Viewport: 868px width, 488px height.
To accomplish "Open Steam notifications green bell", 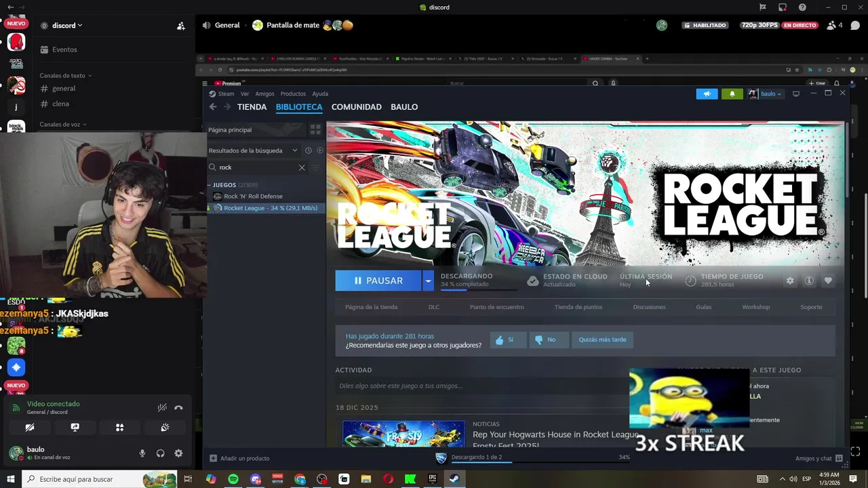I will tap(732, 94).
